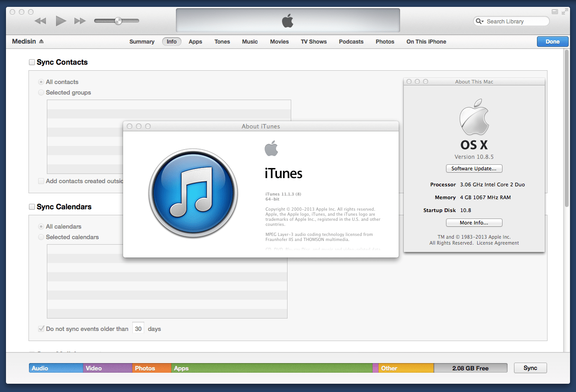Adjust the volume slider knob
This screenshot has width=576, height=392.
(118, 21)
